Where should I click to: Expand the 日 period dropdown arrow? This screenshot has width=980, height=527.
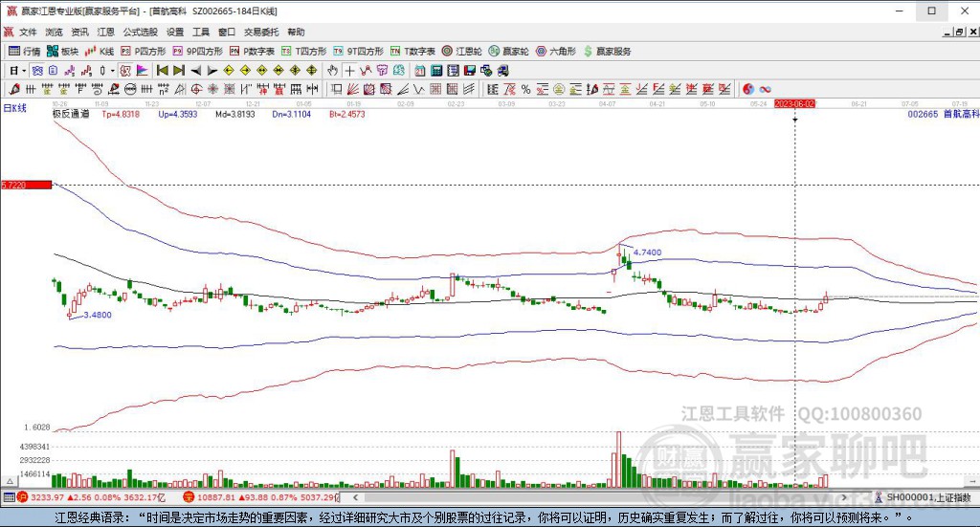tap(24, 71)
